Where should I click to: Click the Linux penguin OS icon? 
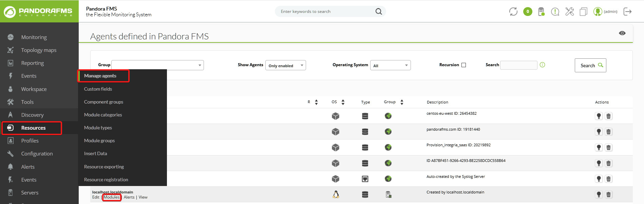(336, 194)
